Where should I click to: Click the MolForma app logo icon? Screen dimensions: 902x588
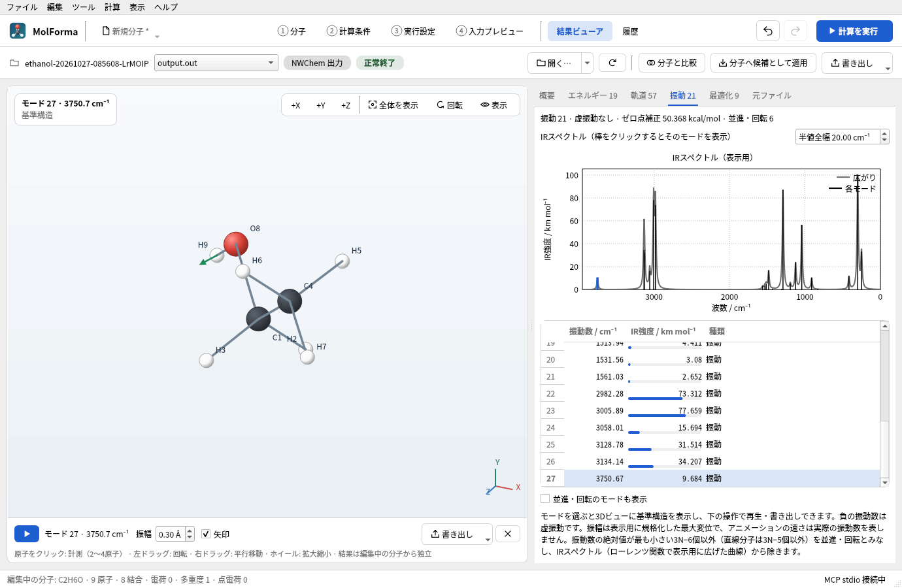18,31
